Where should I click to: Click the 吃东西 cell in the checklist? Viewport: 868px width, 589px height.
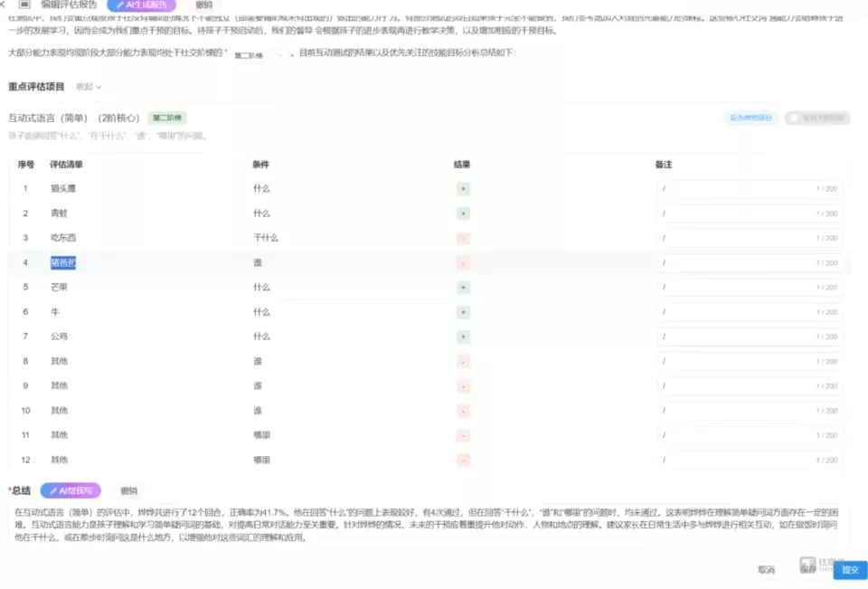63,238
